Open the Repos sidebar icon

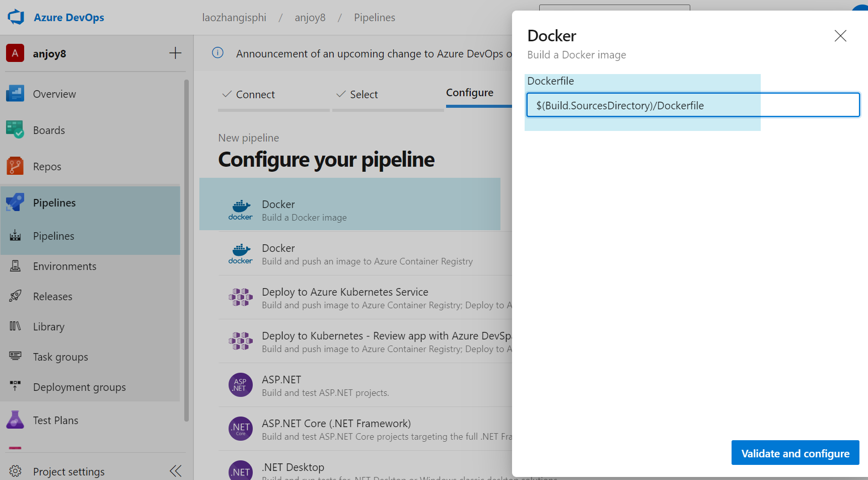[x=15, y=166]
